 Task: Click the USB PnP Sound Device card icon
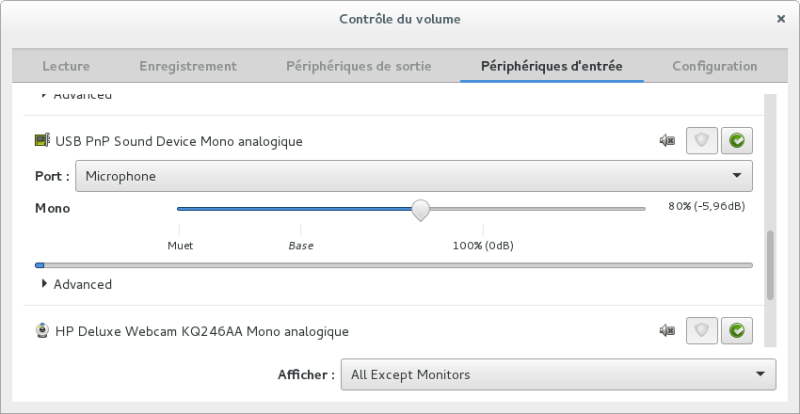click(x=43, y=141)
